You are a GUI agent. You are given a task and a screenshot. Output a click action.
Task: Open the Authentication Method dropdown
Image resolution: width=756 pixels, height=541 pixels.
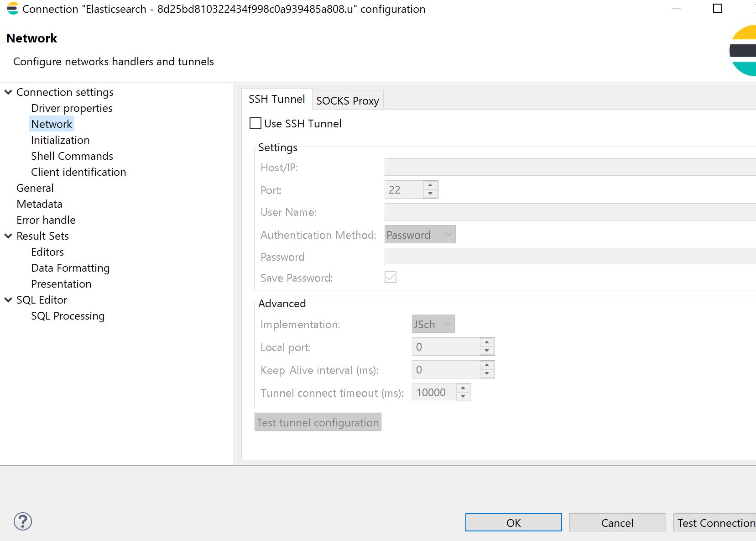(x=420, y=235)
